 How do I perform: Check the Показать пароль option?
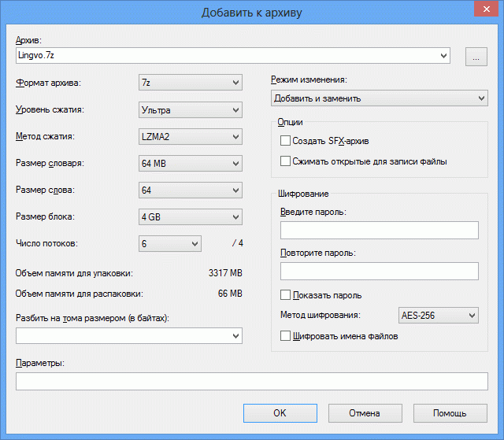286,295
